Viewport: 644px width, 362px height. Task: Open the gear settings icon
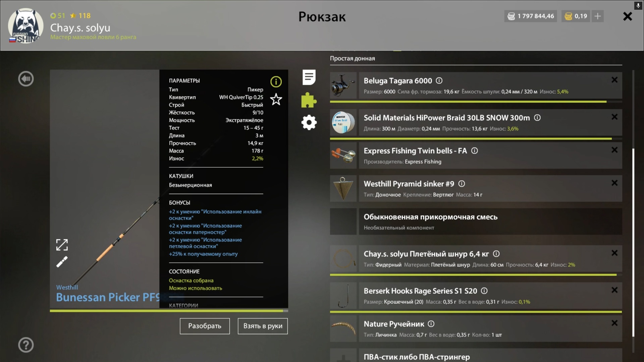click(309, 122)
